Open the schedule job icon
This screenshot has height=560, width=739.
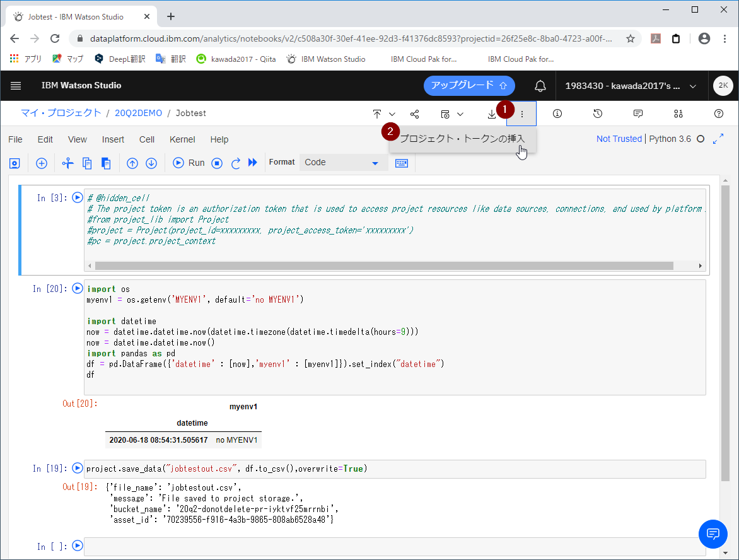(x=445, y=114)
